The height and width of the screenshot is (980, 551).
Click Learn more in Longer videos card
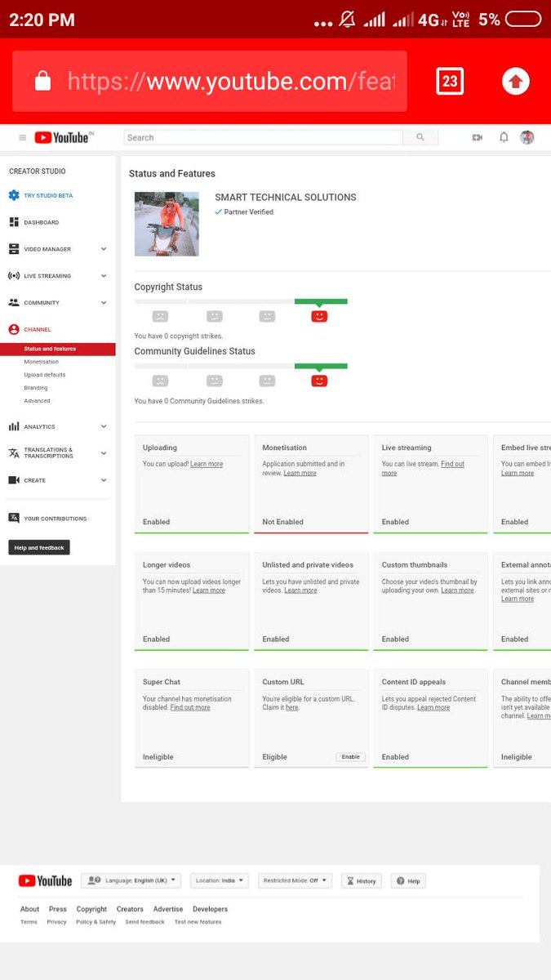pos(209,590)
